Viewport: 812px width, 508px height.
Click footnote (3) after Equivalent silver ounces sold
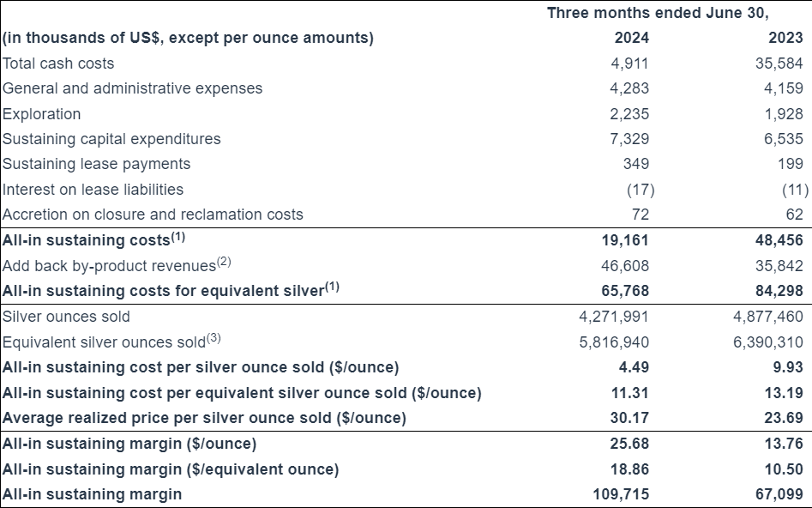pyautogui.click(x=213, y=339)
